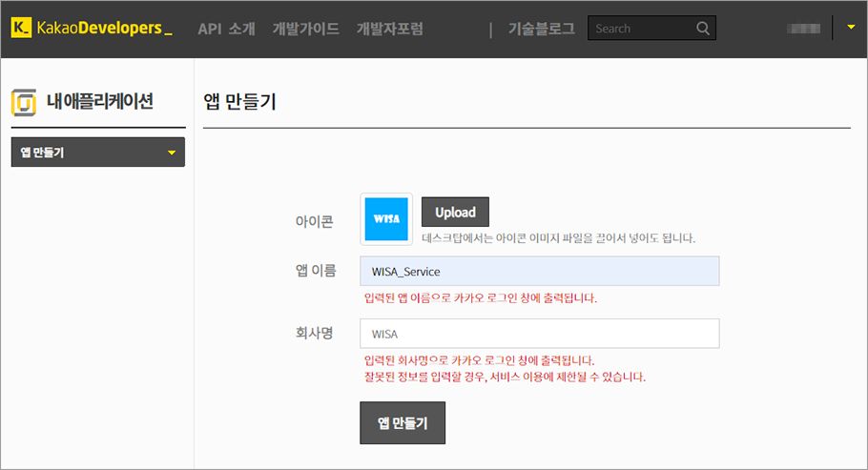
Task: Click the Upload button
Action: tap(455, 212)
